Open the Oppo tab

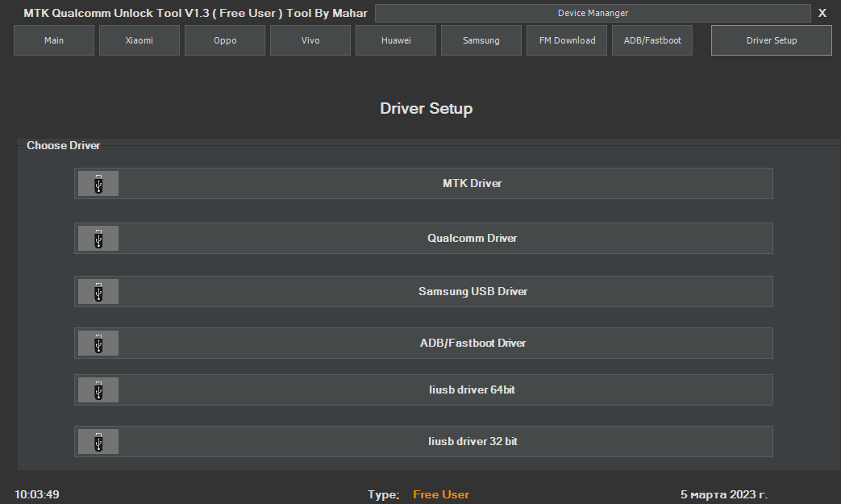coord(225,40)
